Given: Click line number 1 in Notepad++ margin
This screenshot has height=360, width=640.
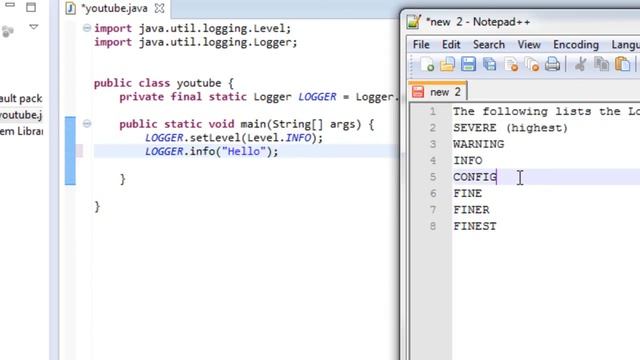Looking at the screenshot, I should point(432,111).
